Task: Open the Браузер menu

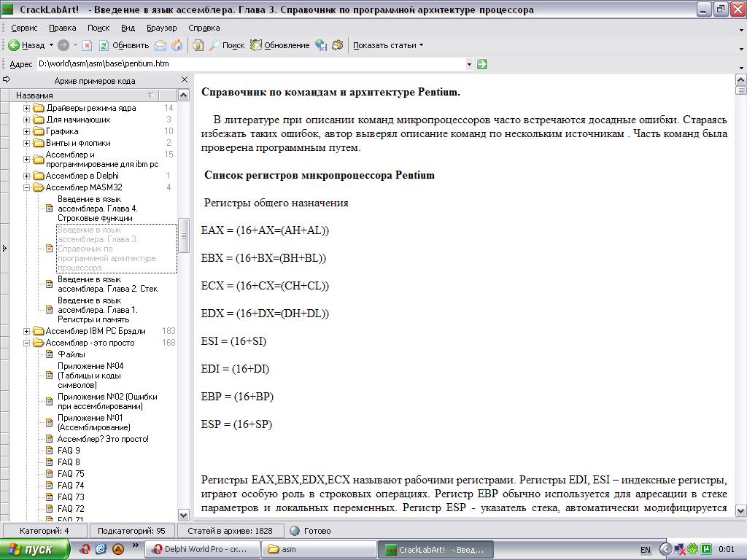Action: (x=161, y=28)
